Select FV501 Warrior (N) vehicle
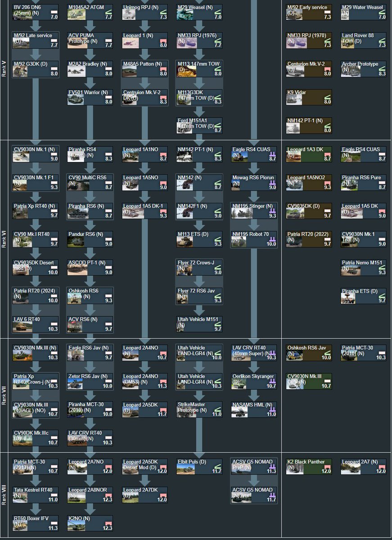392x540 pixels. pyautogui.click(x=90, y=97)
